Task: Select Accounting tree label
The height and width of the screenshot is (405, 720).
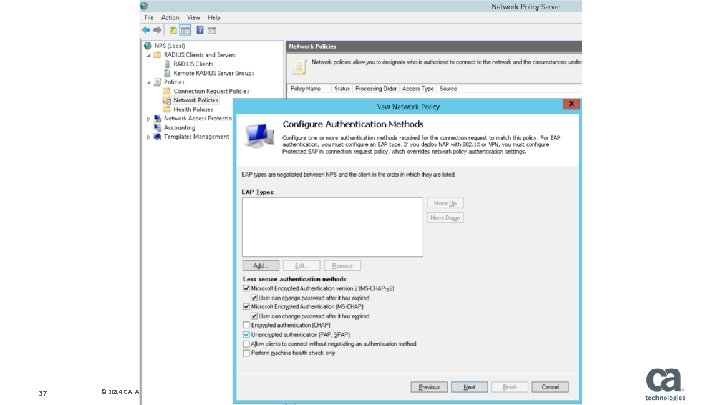Action: click(180, 128)
